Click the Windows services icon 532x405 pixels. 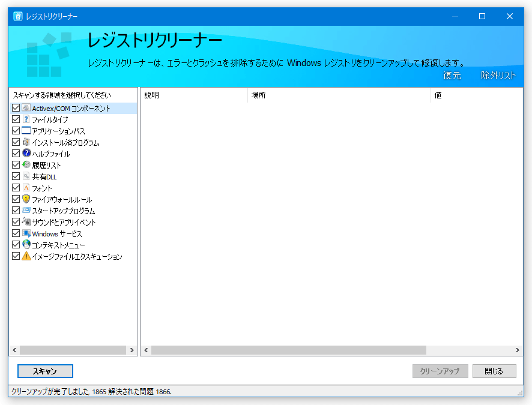pos(26,233)
